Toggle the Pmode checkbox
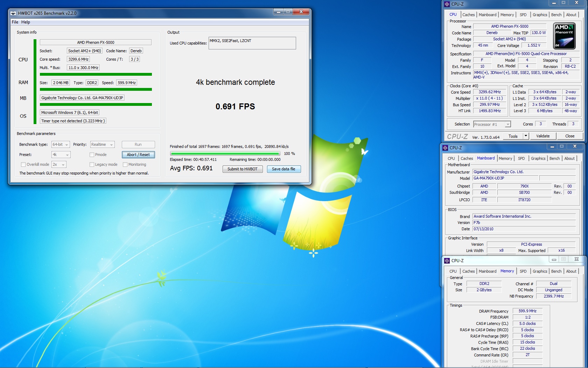 tap(92, 155)
